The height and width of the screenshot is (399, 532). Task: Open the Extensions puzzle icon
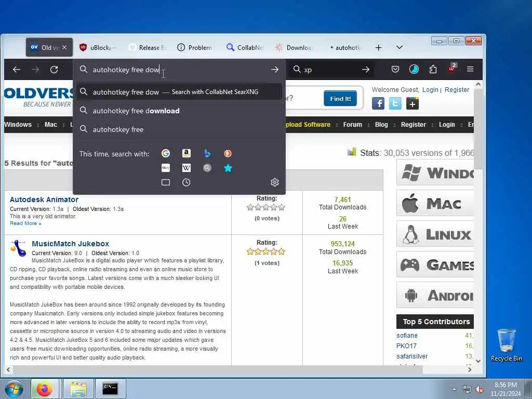433,69
